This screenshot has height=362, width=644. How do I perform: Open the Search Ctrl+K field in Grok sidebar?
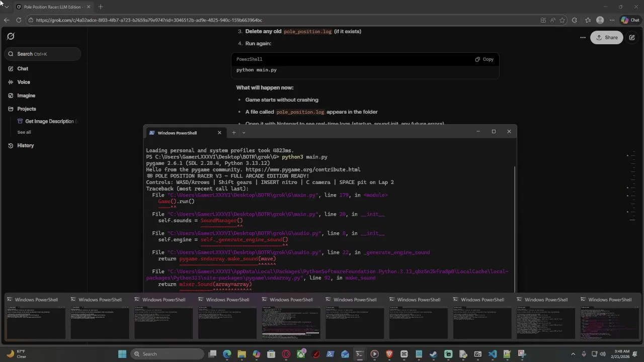click(43, 54)
